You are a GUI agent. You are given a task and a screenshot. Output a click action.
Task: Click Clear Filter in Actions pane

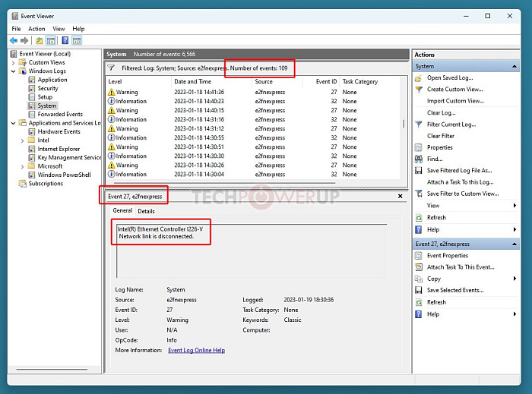pyautogui.click(x=440, y=136)
